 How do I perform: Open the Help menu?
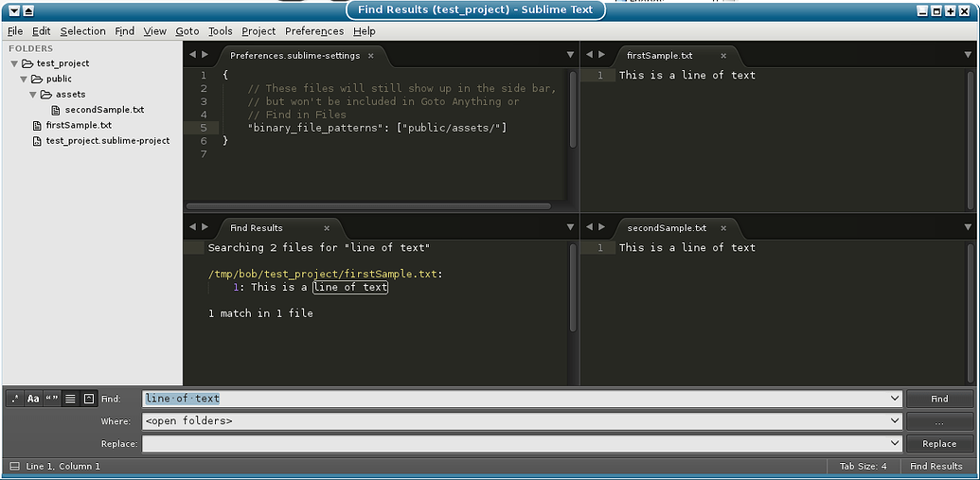tap(364, 31)
